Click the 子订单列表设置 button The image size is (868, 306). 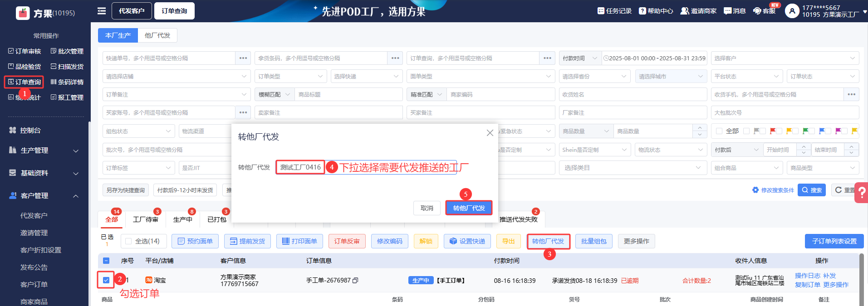point(834,241)
